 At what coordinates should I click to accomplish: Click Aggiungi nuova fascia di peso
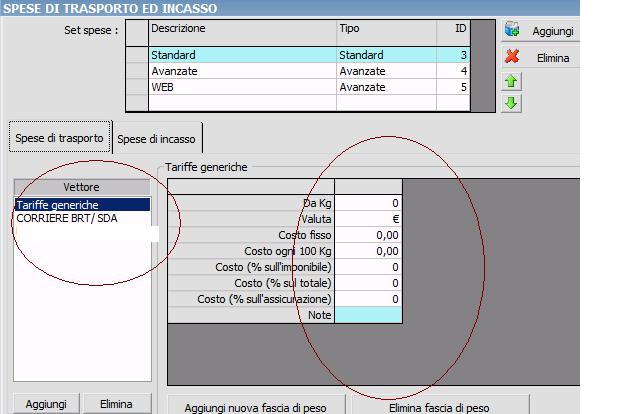(255, 407)
